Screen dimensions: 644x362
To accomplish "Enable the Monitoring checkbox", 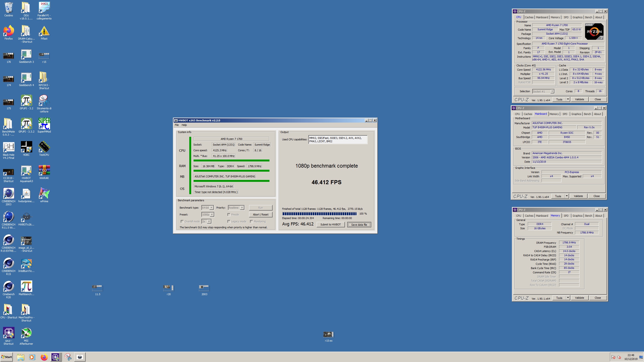I will point(251,221).
